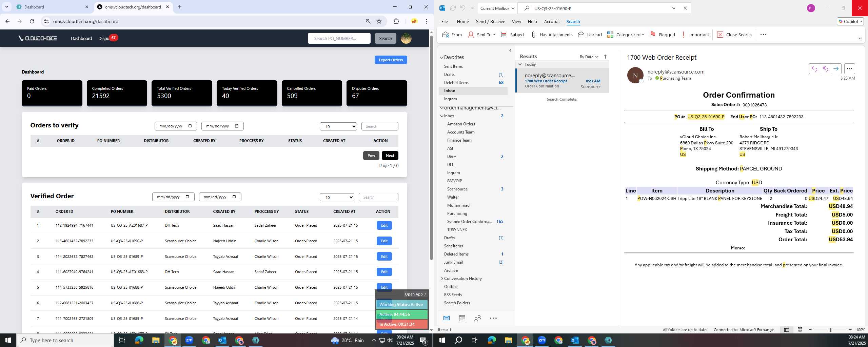Reverse sort order arrow in Results
Image resolution: width=868 pixels, height=347 pixels.
[605, 57]
